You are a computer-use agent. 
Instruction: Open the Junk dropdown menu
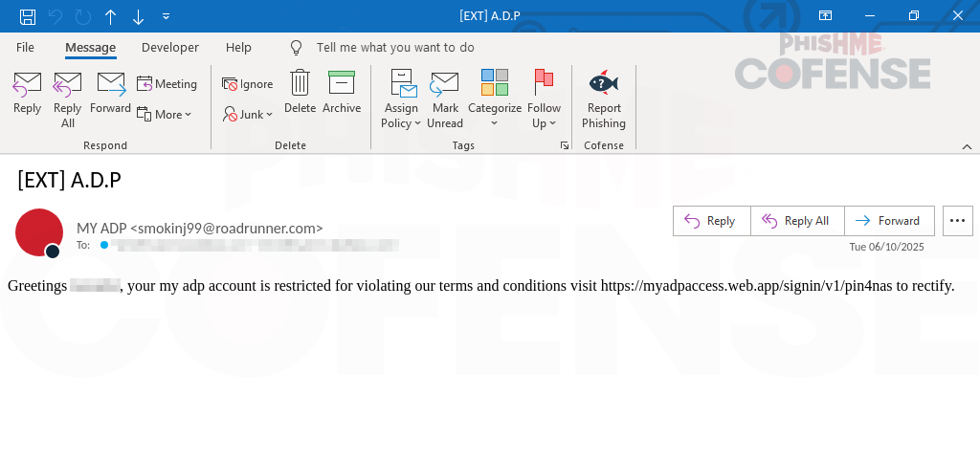[x=248, y=115]
